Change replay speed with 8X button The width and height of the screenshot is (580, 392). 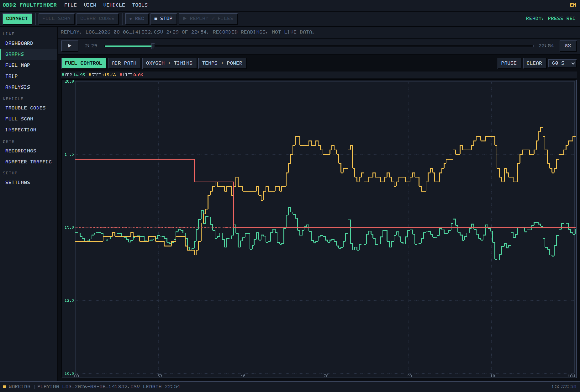point(568,46)
